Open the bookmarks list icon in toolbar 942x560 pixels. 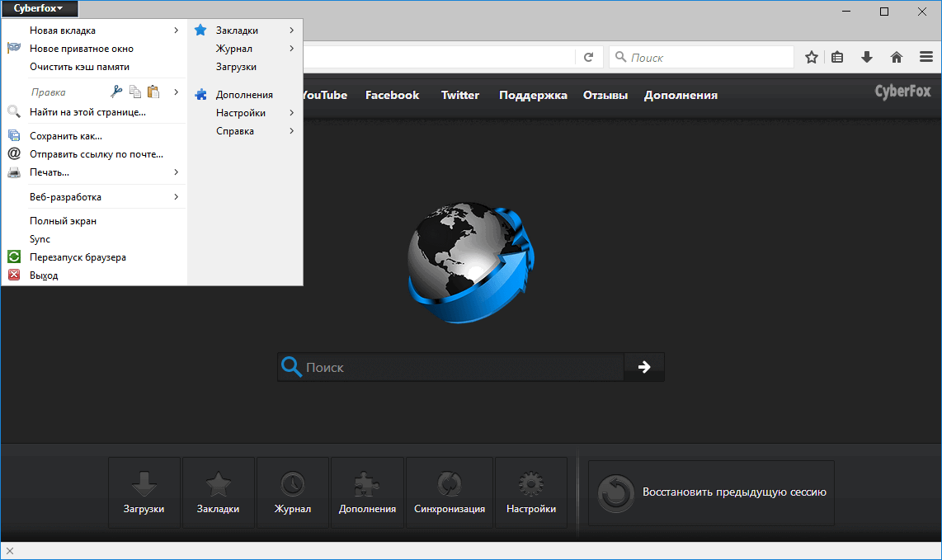(x=837, y=57)
